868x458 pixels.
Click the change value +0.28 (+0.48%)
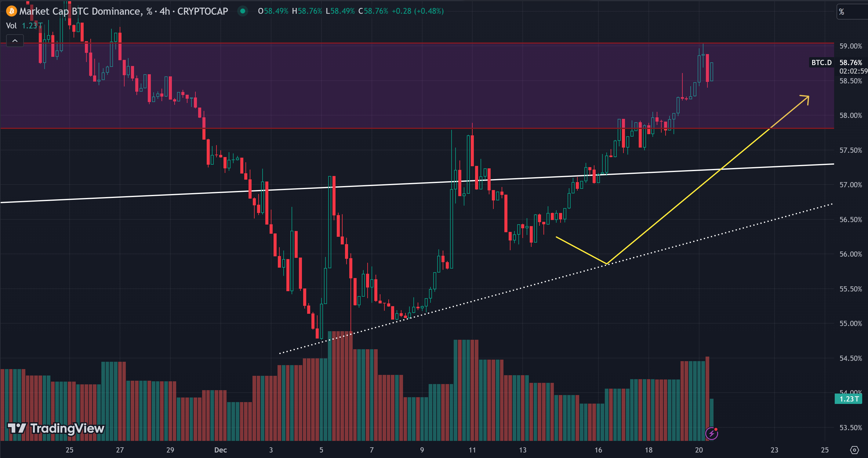point(417,11)
